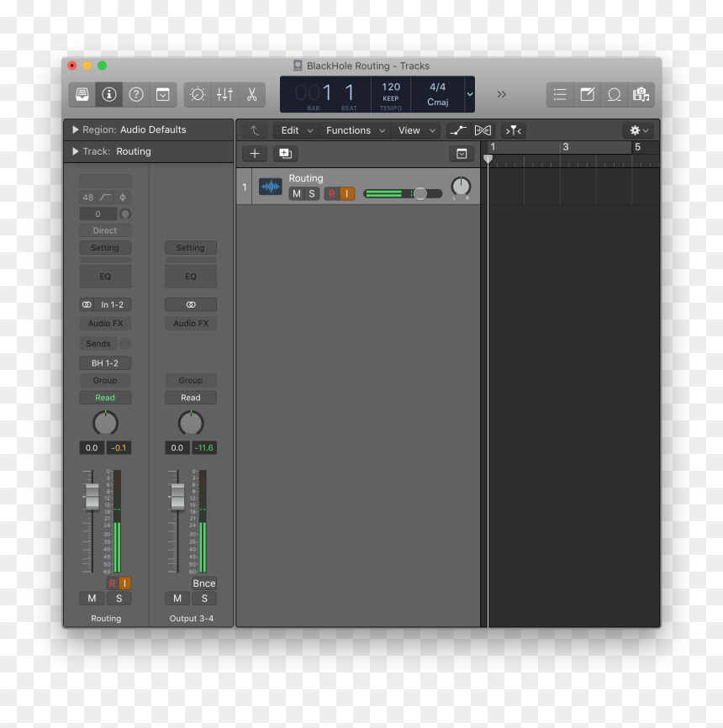Open Smart Controls dial icon
The height and width of the screenshot is (728, 723).
point(198,95)
